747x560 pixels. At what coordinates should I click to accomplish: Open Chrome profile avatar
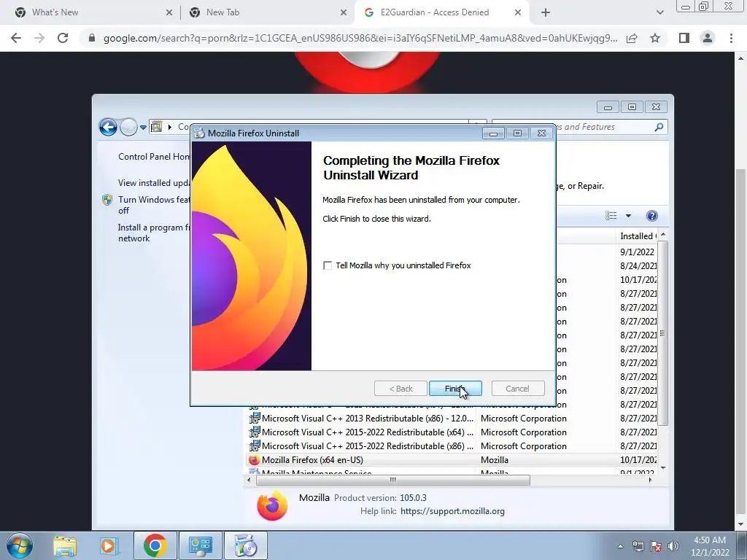click(708, 38)
